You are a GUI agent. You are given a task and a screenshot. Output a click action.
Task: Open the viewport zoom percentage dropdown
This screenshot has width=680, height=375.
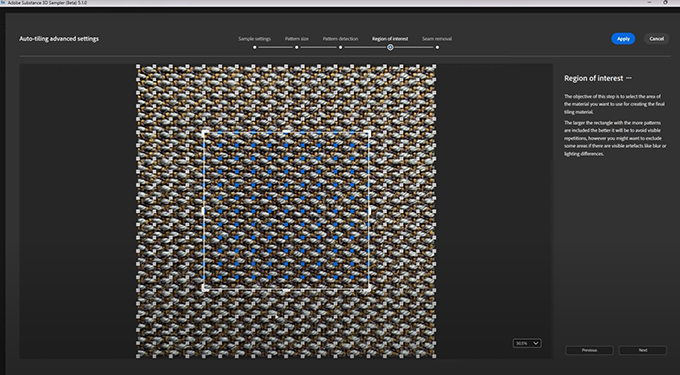tap(527, 343)
